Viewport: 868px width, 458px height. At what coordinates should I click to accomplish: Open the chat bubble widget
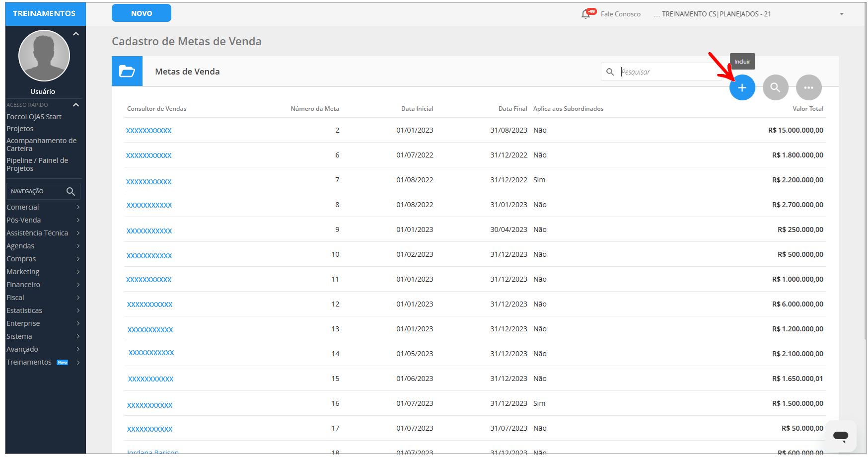click(x=841, y=436)
